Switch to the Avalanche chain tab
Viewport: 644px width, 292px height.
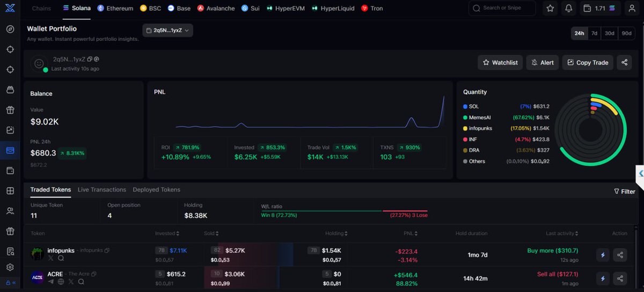[x=216, y=9]
